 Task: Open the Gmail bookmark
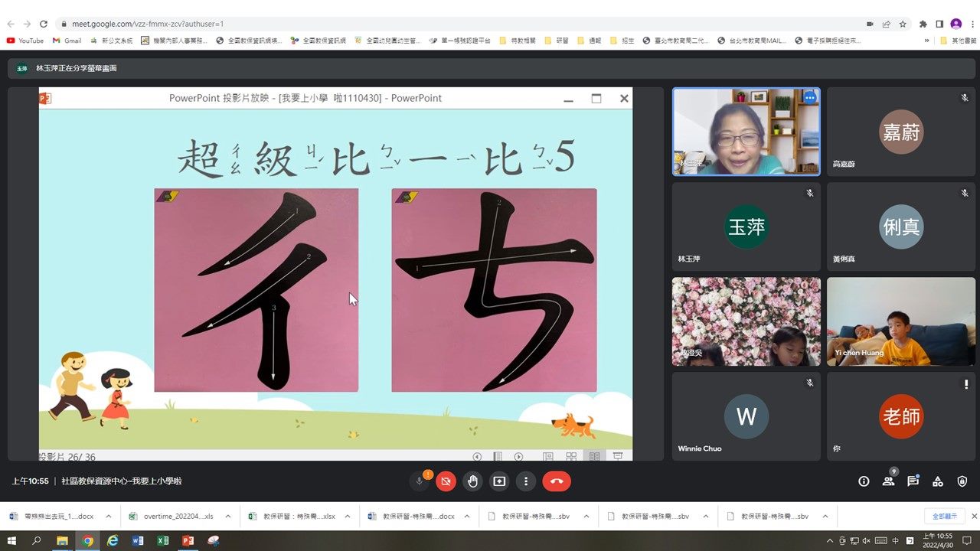coord(67,41)
